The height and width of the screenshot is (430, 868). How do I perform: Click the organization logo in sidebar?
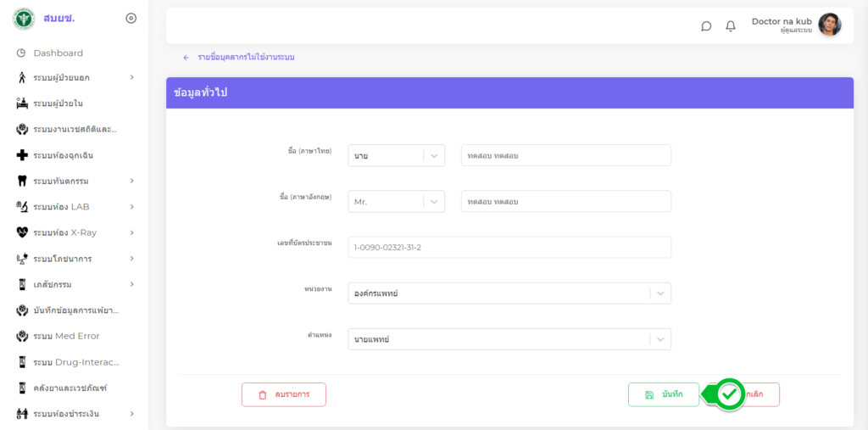point(24,18)
